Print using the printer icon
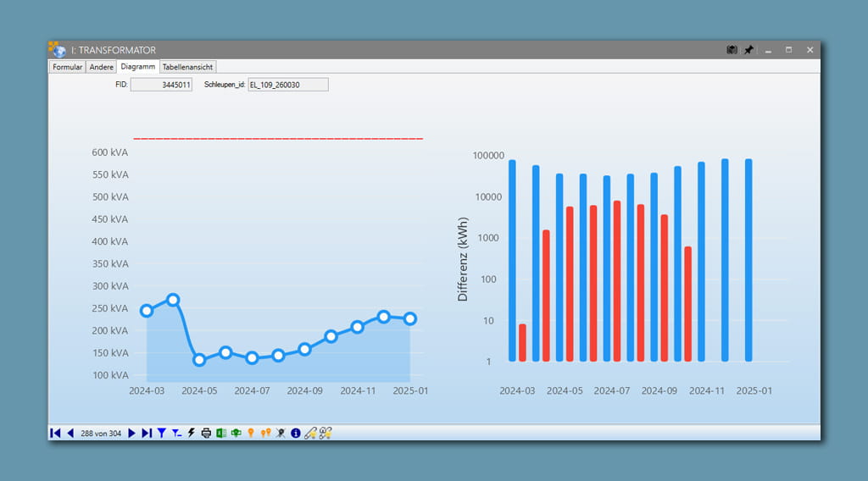Image resolution: width=868 pixels, height=481 pixels. 206,433
